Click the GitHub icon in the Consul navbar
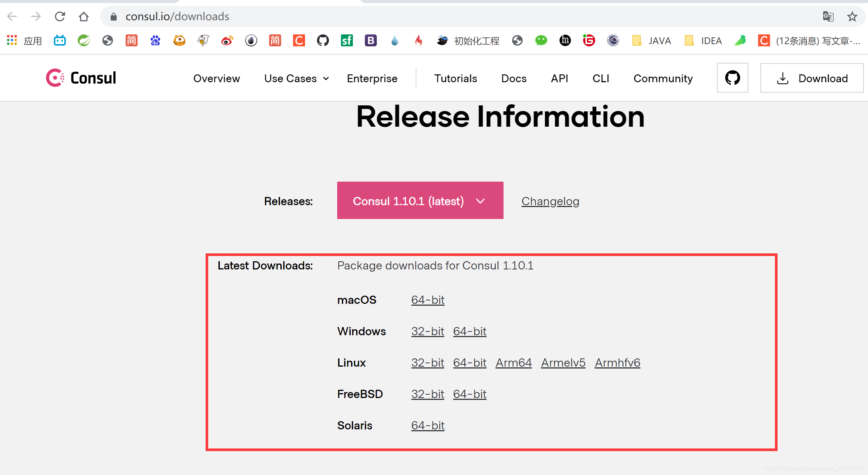 tap(732, 78)
